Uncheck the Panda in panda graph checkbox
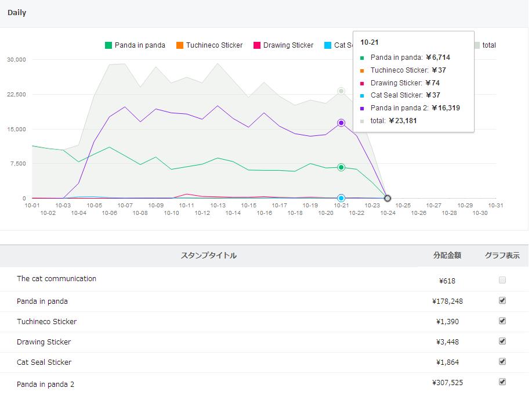The height and width of the screenshot is (395, 532). coord(502,300)
